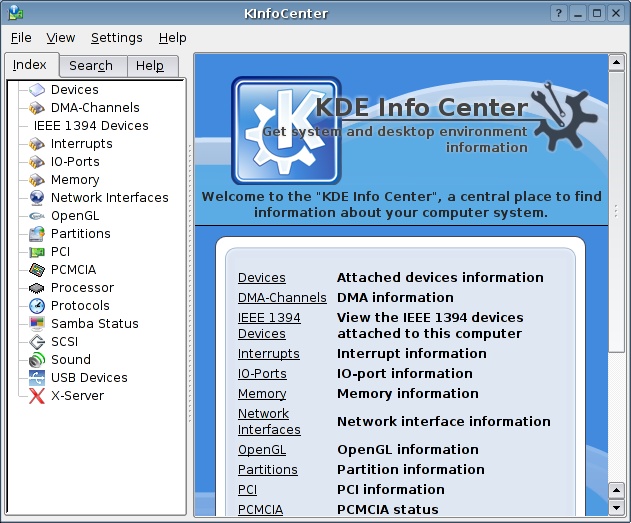Screen dimensions: 631x523
Task: Follow the Devices link in welcome page
Action: click(262, 278)
